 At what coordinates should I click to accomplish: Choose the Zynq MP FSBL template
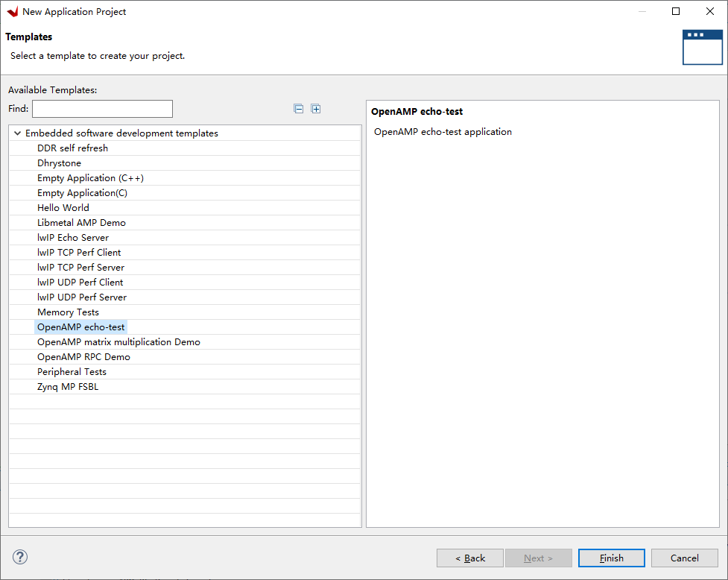coord(68,386)
